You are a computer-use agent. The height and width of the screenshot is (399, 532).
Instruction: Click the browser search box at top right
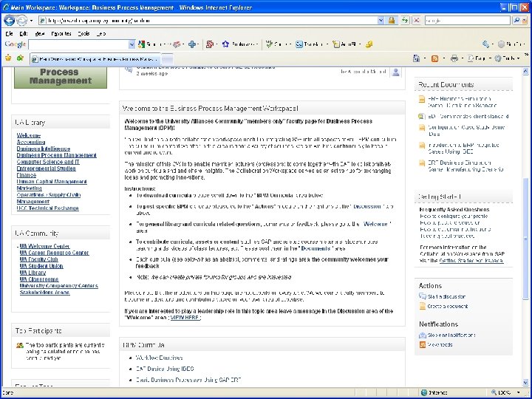(467, 21)
